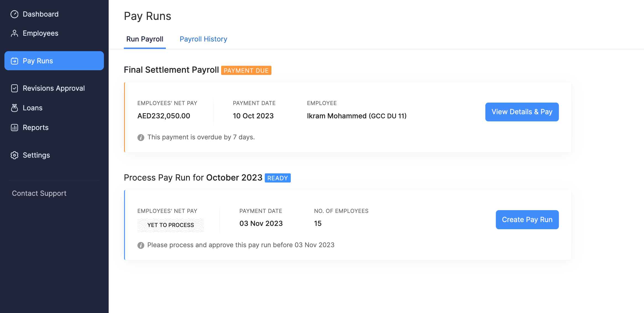Click the YET TO PROCESS placeholder
The width and height of the screenshot is (644, 313).
pyautogui.click(x=171, y=225)
